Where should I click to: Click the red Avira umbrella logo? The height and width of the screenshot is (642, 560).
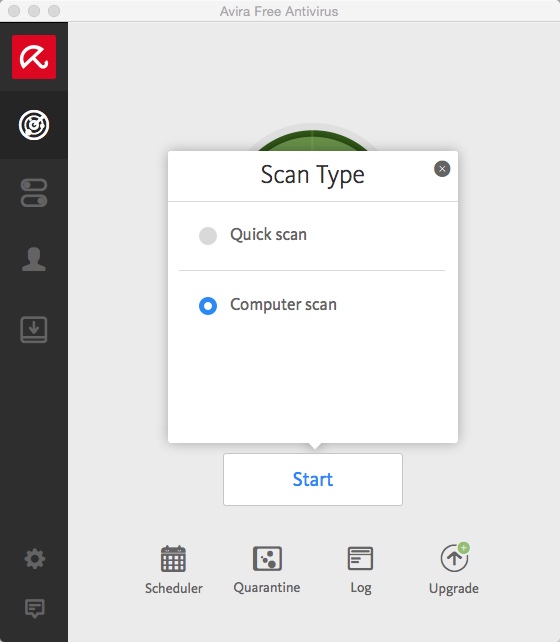(34, 57)
